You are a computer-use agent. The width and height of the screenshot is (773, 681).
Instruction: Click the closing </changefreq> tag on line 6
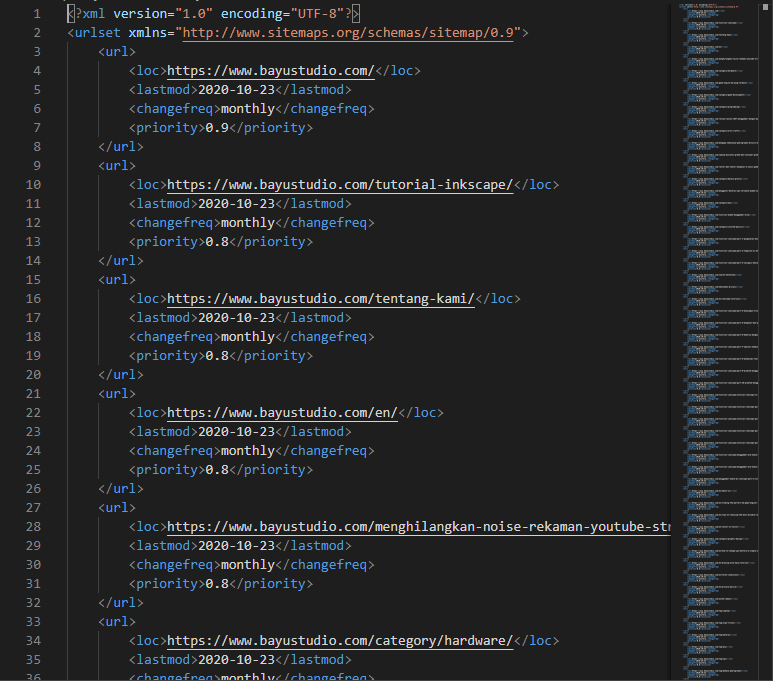(x=325, y=108)
